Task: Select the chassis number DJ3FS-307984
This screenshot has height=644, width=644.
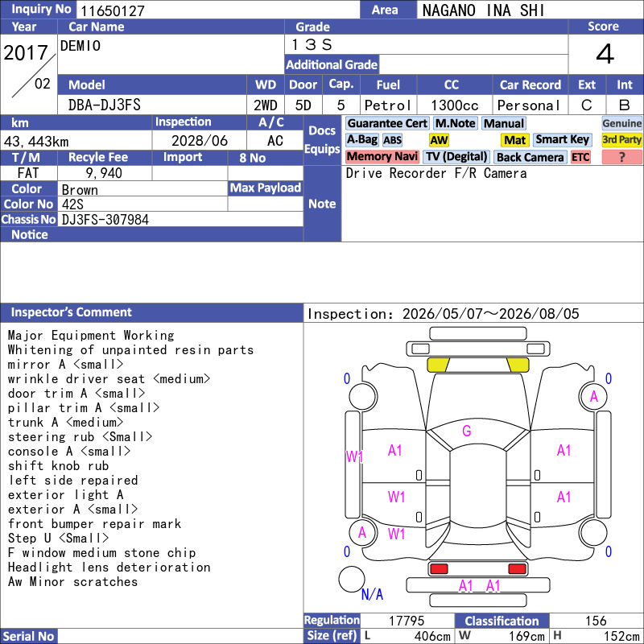Action: (x=105, y=220)
